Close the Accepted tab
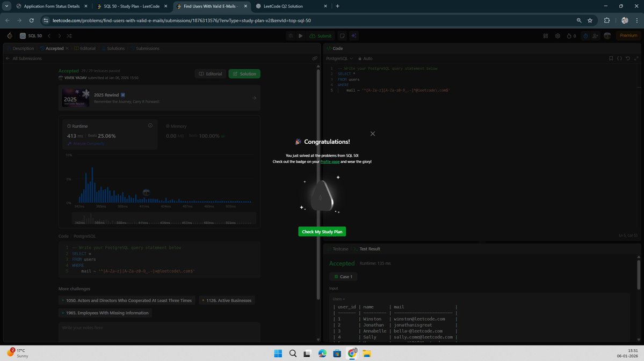Viewport: 644px width, 361px height. point(67,48)
